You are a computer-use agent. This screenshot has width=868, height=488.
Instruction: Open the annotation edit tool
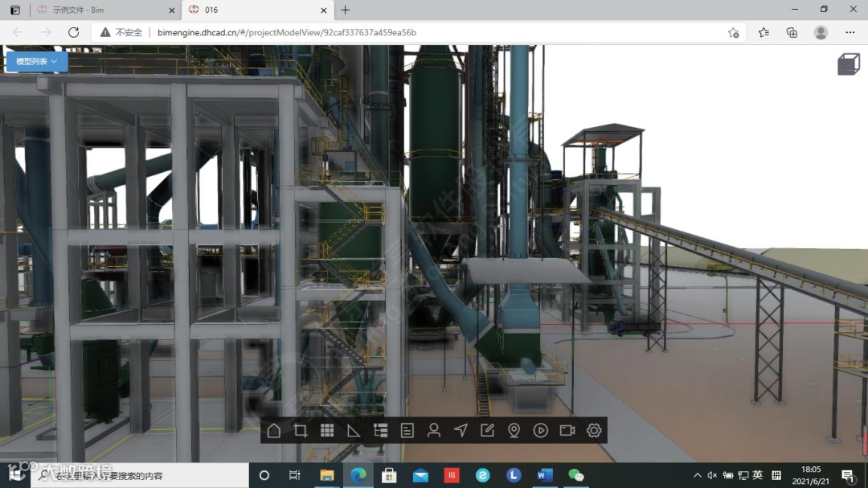[x=487, y=430]
